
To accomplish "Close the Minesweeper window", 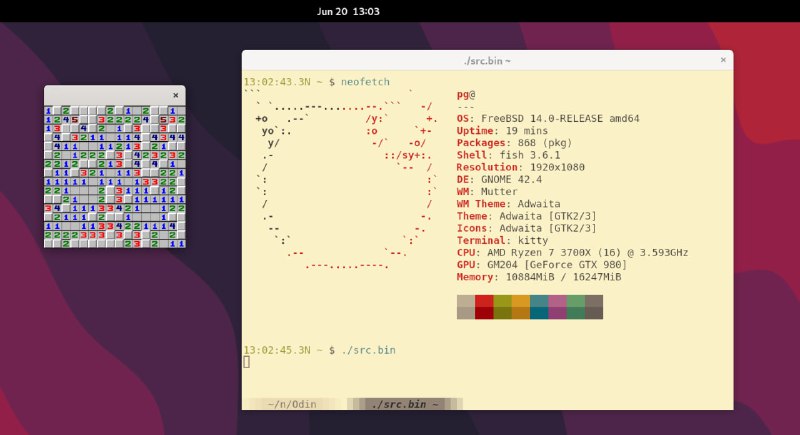I will click(x=176, y=95).
